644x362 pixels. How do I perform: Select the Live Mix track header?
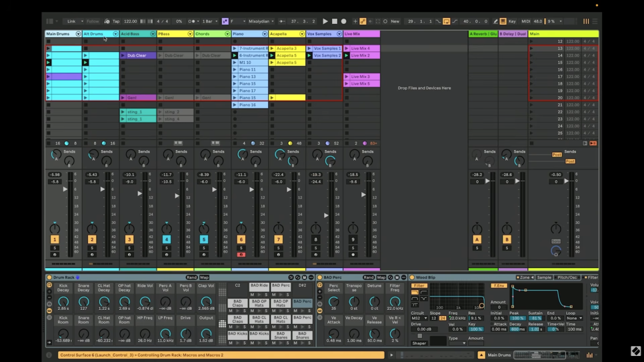click(361, 34)
